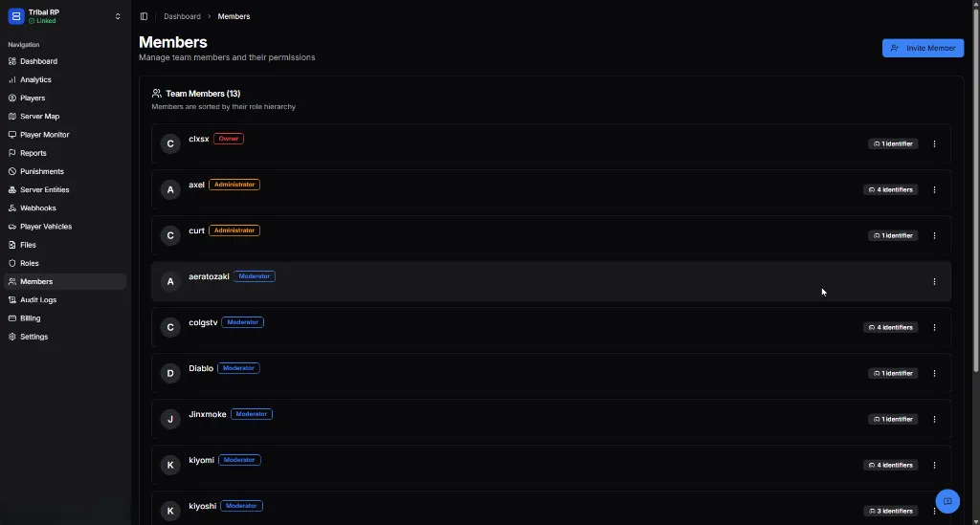Click the 4 identifiers badge for axel
The image size is (980, 525).
pos(890,189)
